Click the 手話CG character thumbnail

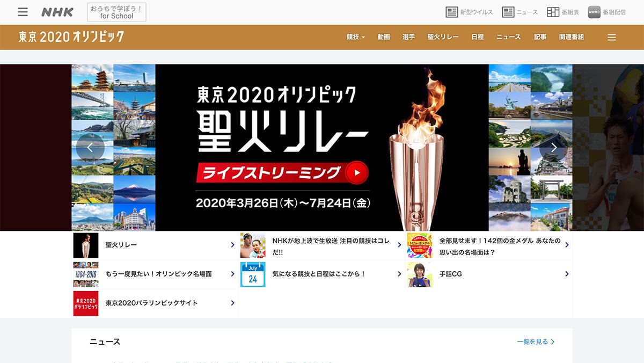click(420, 274)
